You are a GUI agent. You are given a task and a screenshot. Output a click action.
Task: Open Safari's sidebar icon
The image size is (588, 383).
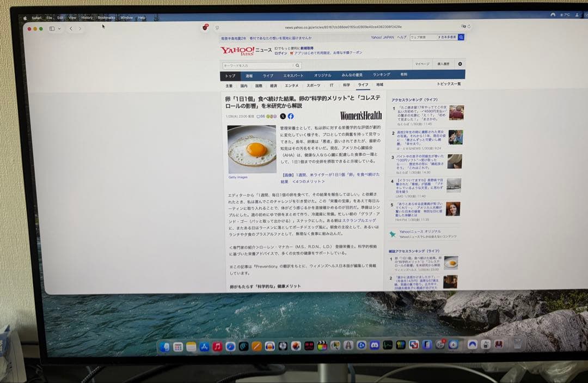[52, 28]
